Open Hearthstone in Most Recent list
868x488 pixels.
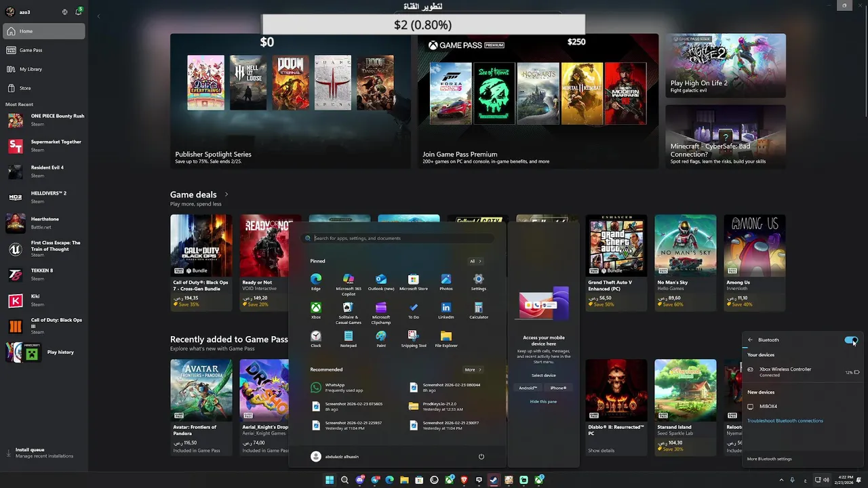click(44, 223)
